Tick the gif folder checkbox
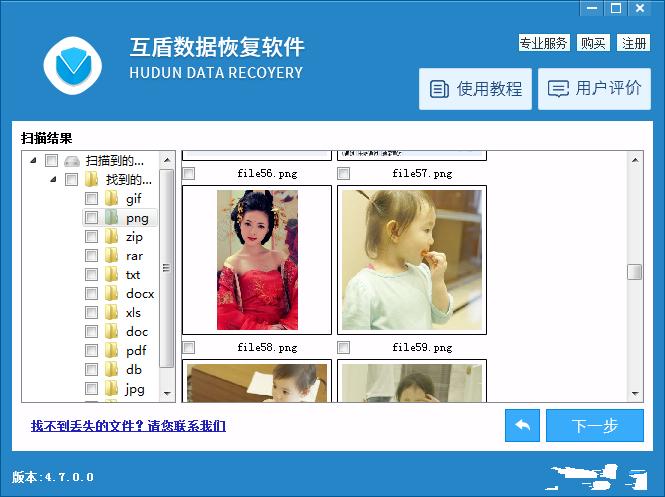 (x=91, y=198)
